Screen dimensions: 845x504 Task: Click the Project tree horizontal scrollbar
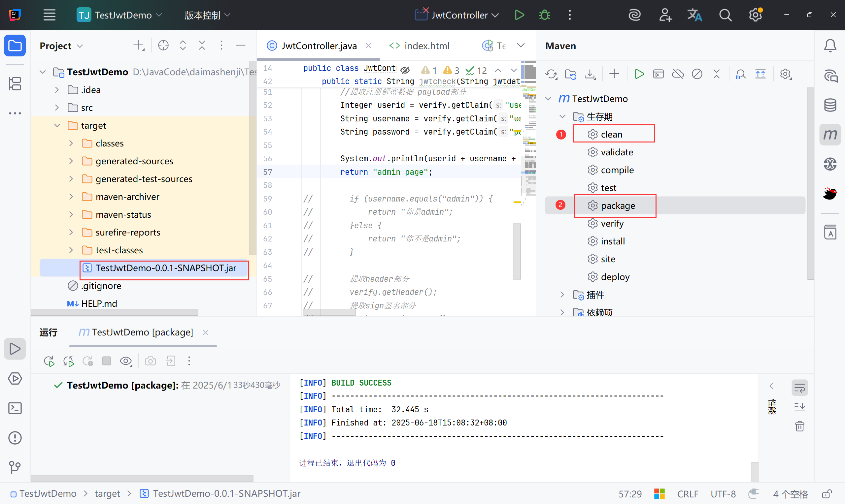[115, 312]
